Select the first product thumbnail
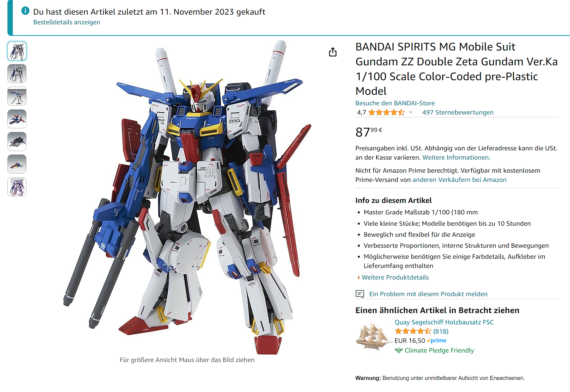The image size is (570, 392). click(x=17, y=51)
